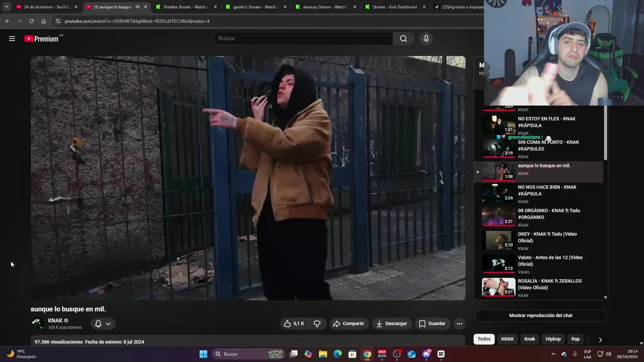Open browser home page icon
The image size is (644, 362).
[43, 21]
